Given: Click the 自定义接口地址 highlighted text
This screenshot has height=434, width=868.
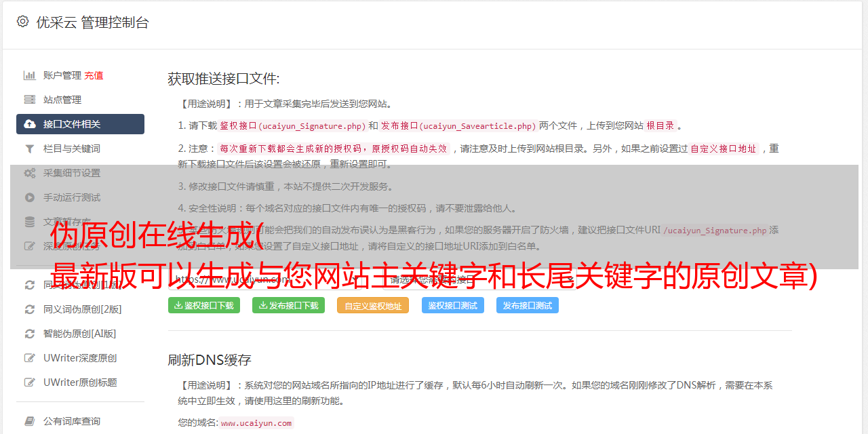Looking at the screenshot, I should (724, 149).
